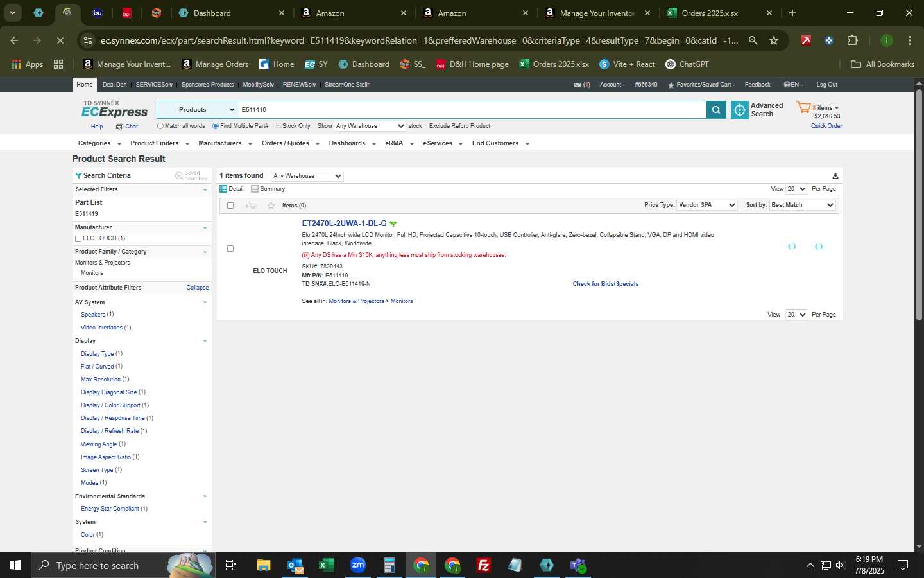Screen dimensions: 924x578
Task: Collapse the Manufacturer filter section
Action: tap(205, 227)
